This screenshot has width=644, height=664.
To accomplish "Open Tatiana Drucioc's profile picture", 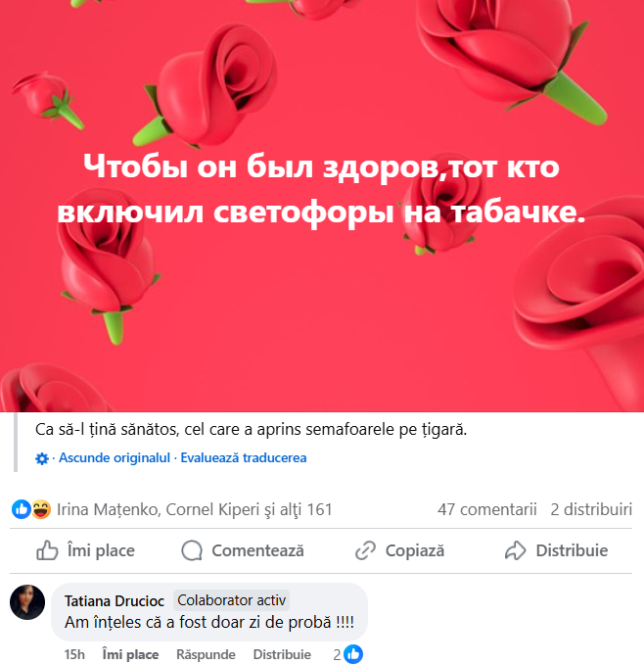I will (x=27, y=602).
